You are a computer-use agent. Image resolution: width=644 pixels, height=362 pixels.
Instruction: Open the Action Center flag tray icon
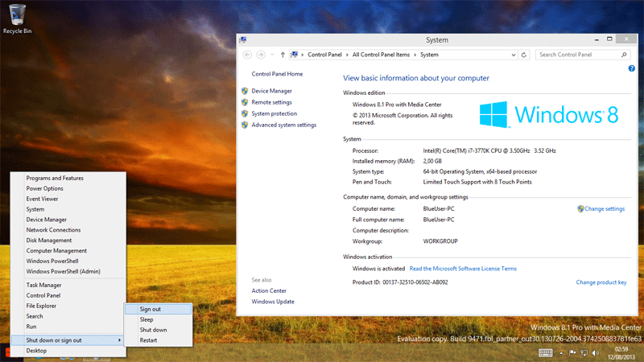pyautogui.click(x=572, y=352)
